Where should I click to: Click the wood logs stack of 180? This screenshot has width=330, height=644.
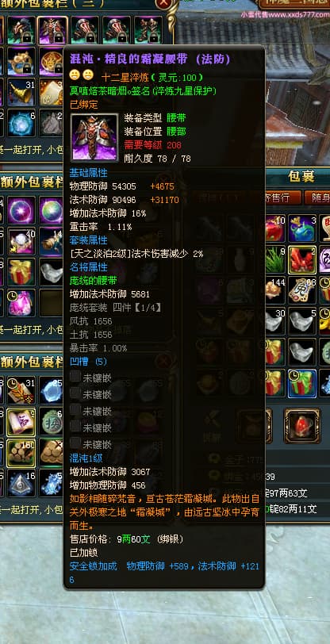tap(21, 452)
